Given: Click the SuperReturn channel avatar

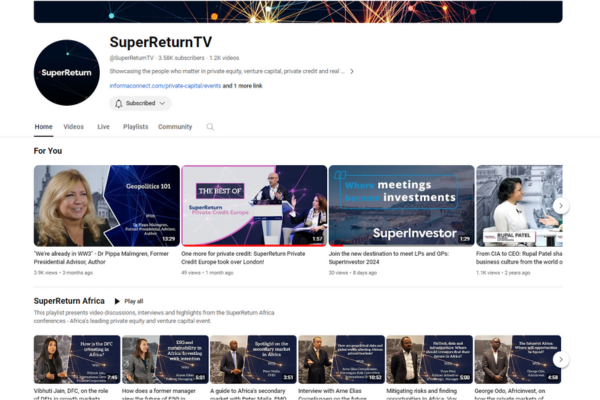Looking at the screenshot, I should click(x=67, y=73).
